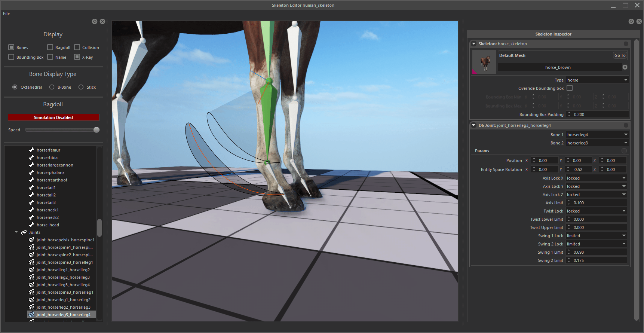Collapse the Skeleton horse_skeleton section
The image size is (644, 333).
(x=474, y=44)
